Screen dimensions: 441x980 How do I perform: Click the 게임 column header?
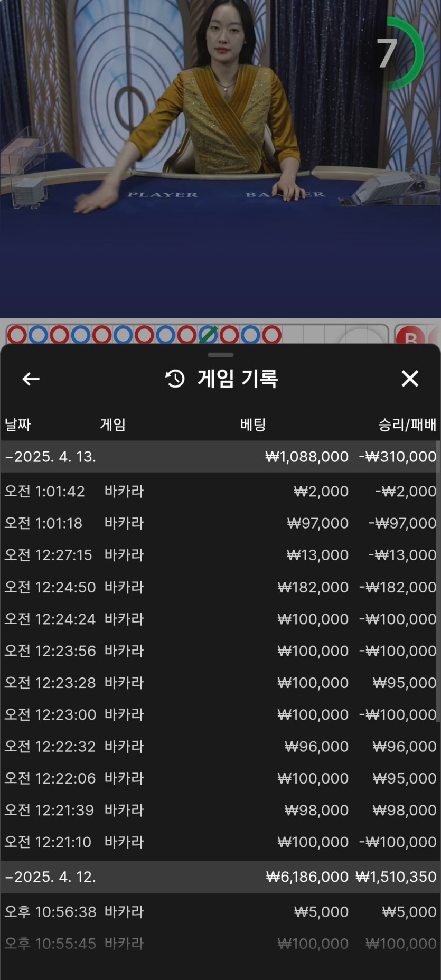click(112, 425)
